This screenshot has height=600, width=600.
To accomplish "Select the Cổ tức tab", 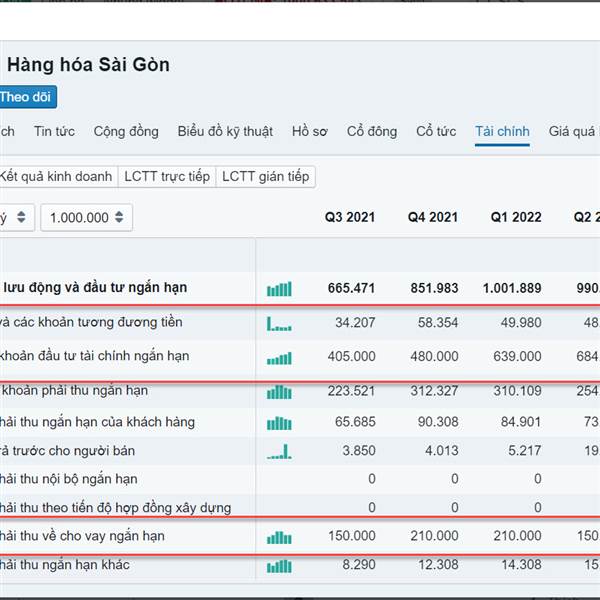I will click(436, 131).
